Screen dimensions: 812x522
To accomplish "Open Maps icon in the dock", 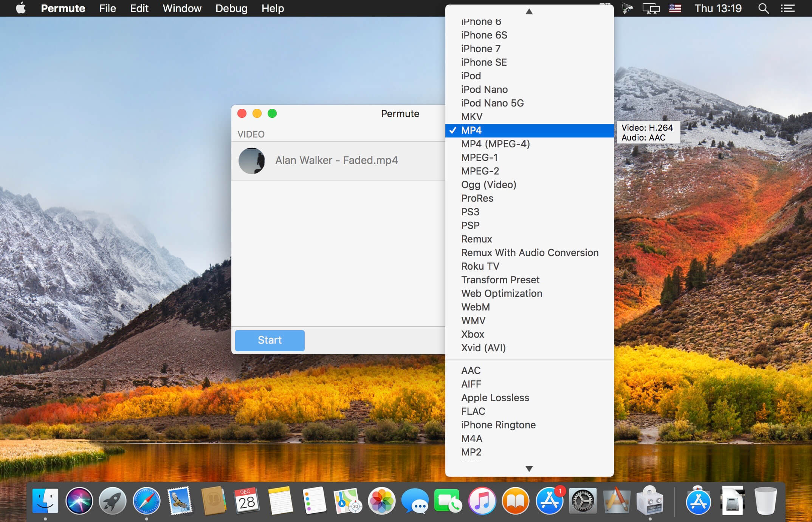I will pyautogui.click(x=348, y=501).
